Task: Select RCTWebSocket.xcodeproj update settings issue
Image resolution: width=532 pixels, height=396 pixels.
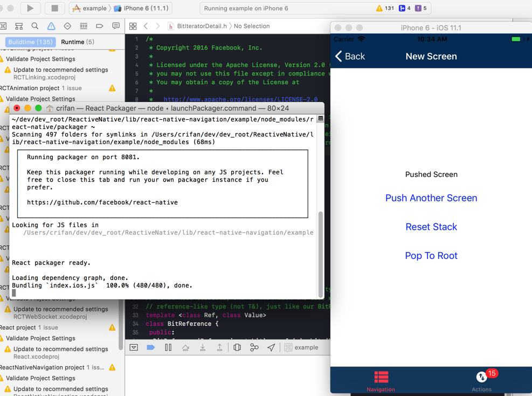Action: tap(60, 313)
